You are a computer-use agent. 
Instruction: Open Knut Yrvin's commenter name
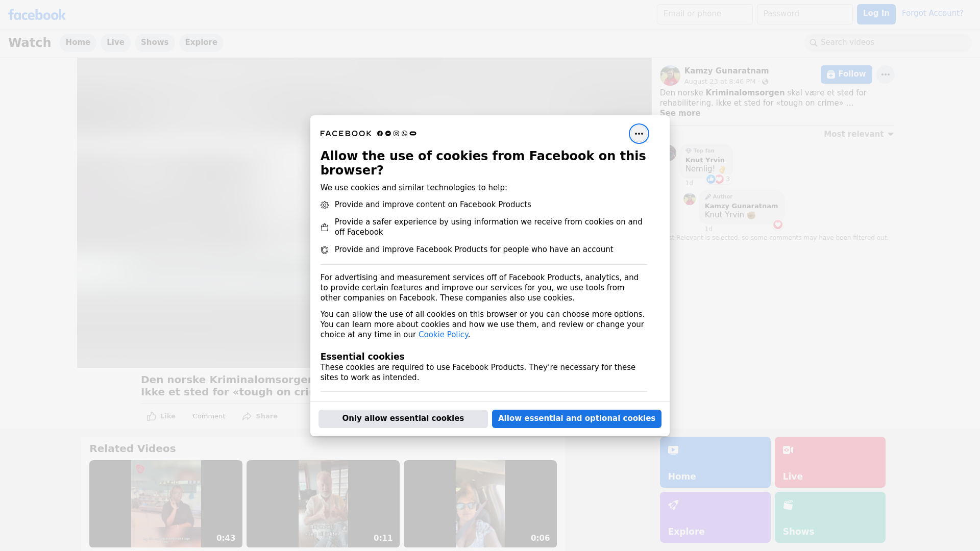click(x=705, y=160)
